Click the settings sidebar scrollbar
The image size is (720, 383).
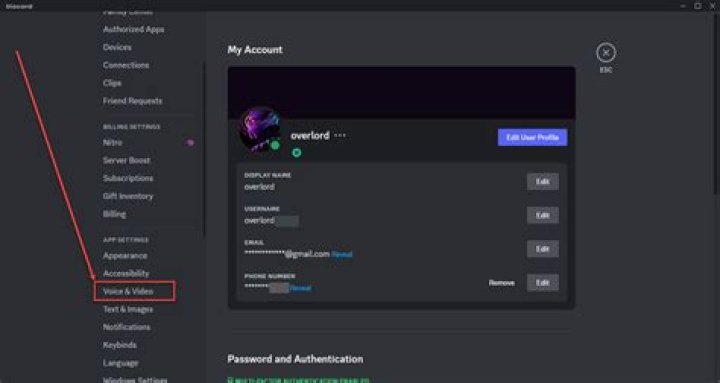[204, 149]
